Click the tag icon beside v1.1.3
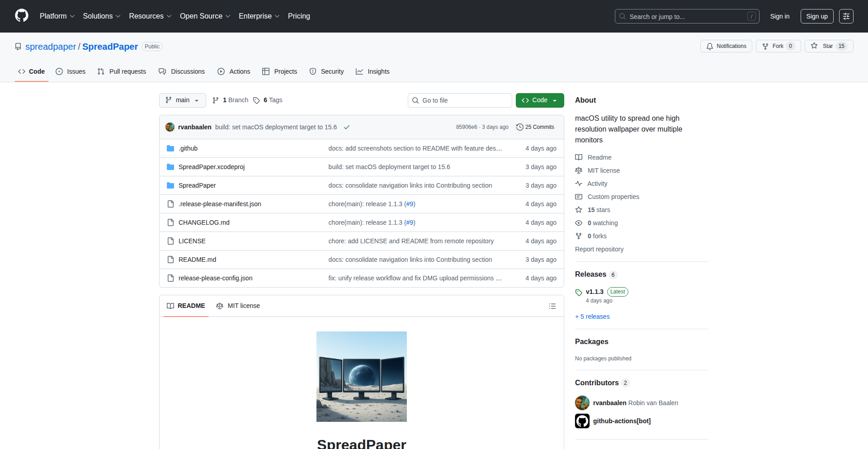 [579, 293]
